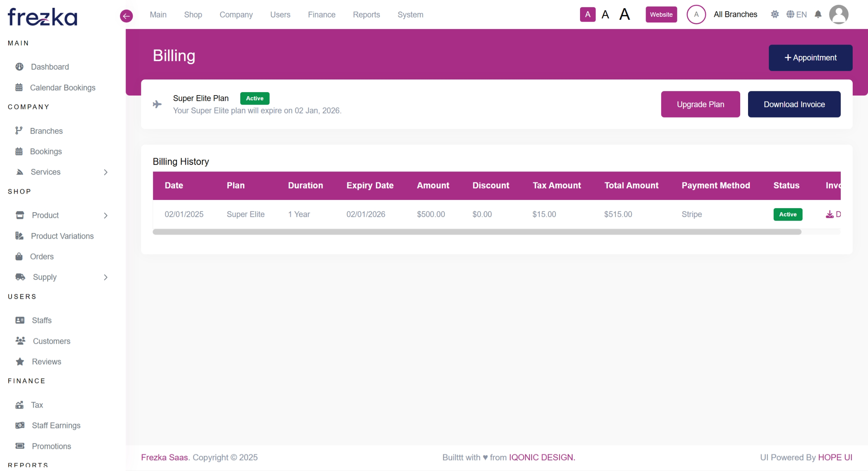Click the Customers icon in sidebar

pos(20,341)
